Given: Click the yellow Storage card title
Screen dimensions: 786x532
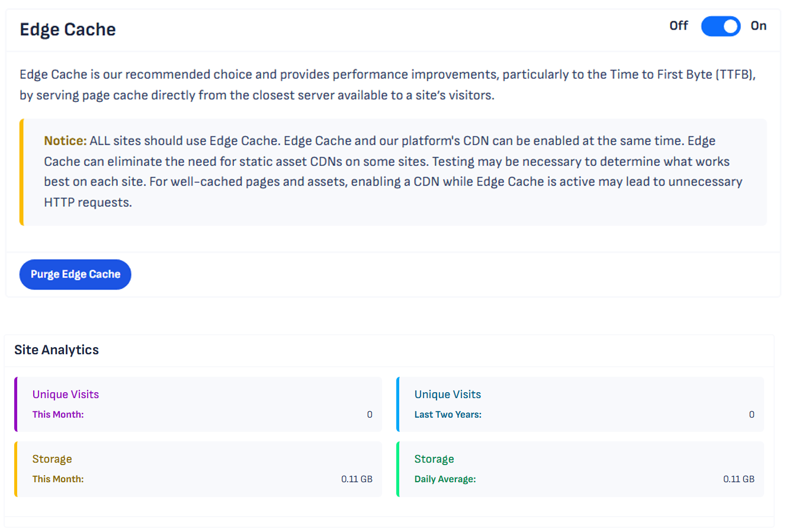Looking at the screenshot, I should (52, 459).
